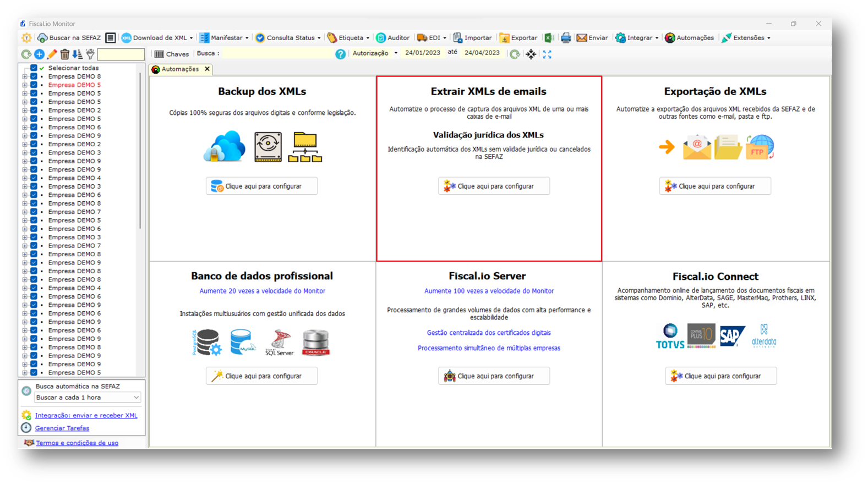Click configure button under Banco de dados profissional
Image resolution: width=868 pixels, height=485 pixels.
click(x=262, y=376)
